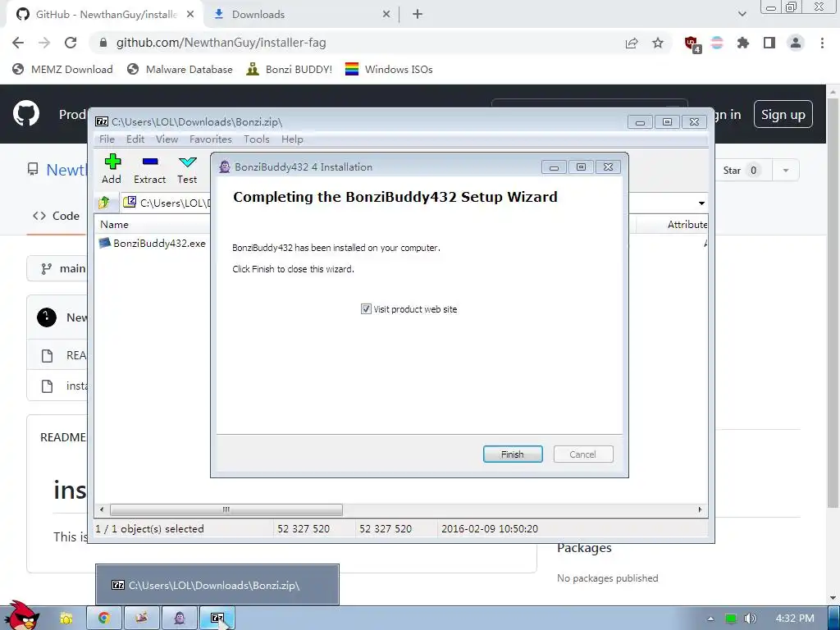Open the 7-Zip address path dropdown arrow

coord(701,203)
